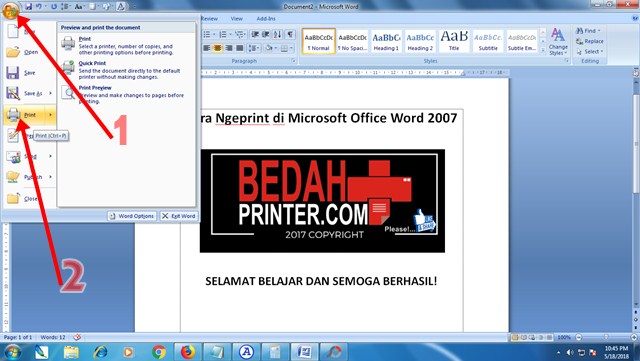Image resolution: width=640 pixels, height=361 pixels.
Task: Click the Quick Print option icon
Action: click(68, 67)
